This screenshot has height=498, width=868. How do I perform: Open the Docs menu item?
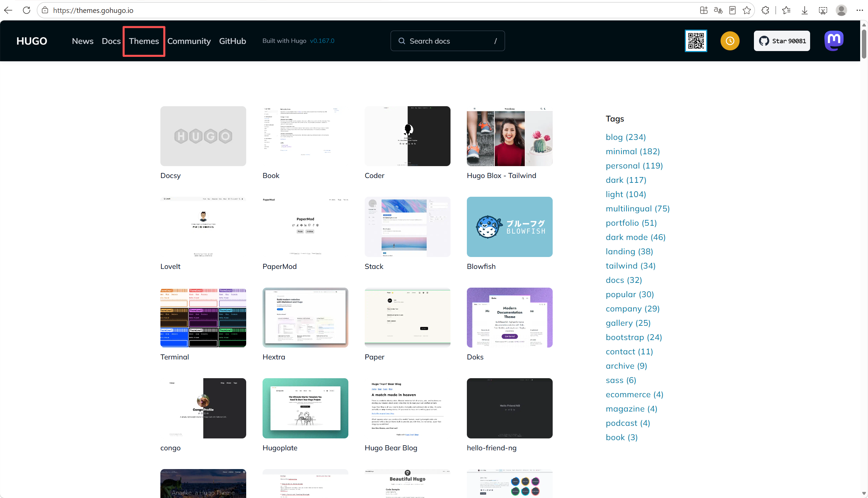coord(111,41)
